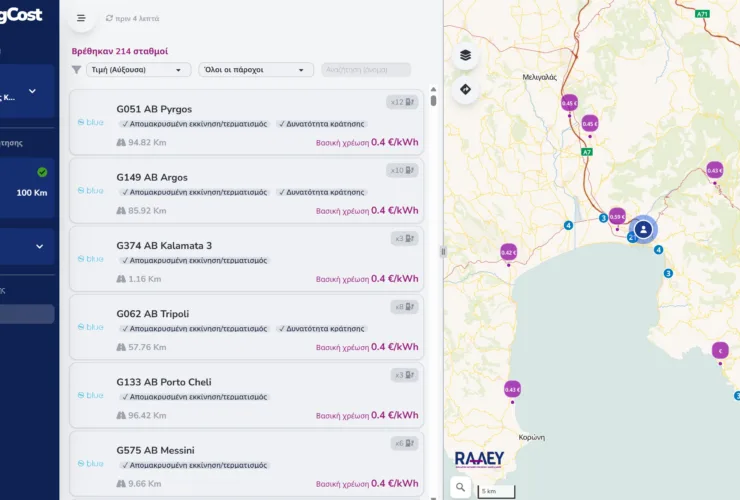The width and height of the screenshot is (740, 500).
Task: Expand the top sidebar chevron panel
Action: tap(32, 91)
